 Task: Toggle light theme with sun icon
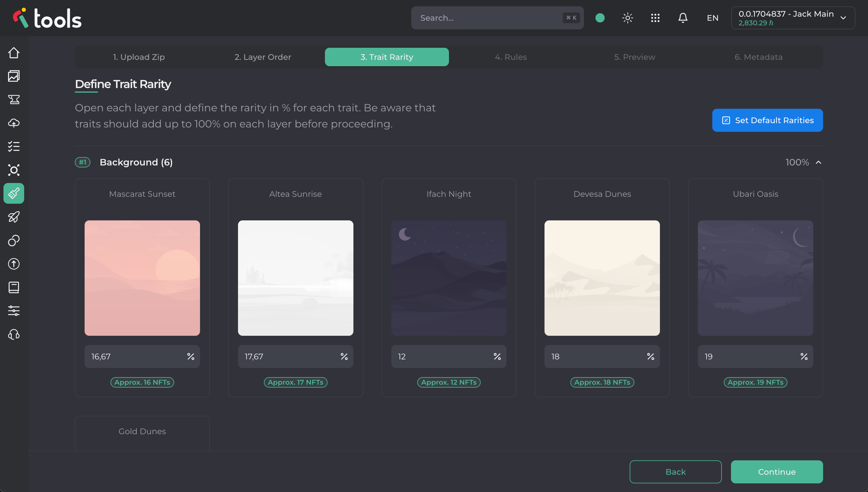(x=627, y=18)
